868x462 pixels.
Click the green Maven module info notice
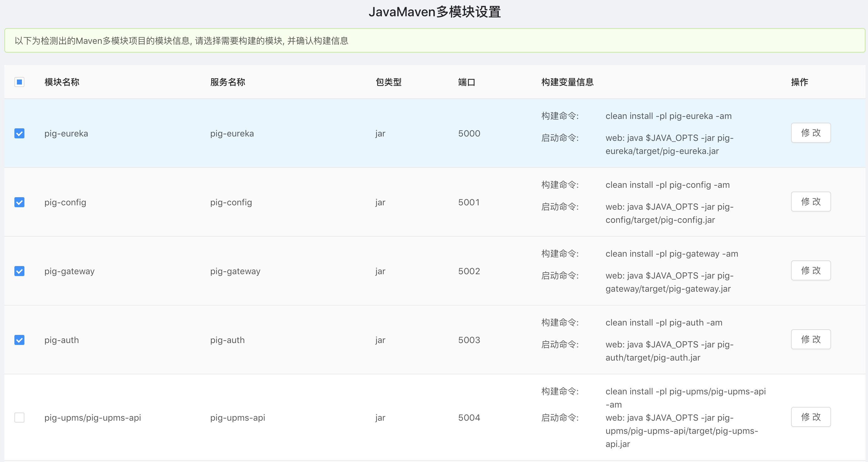(x=435, y=40)
